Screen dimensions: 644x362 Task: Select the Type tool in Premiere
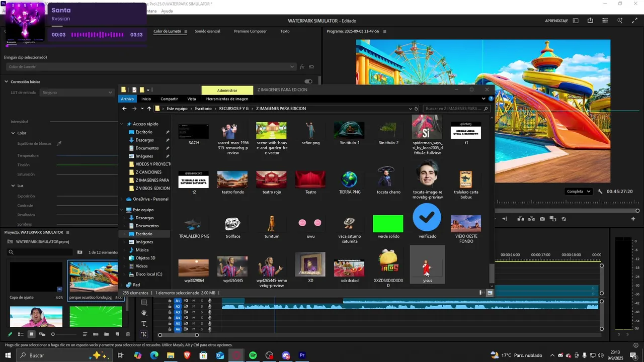[144, 324]
